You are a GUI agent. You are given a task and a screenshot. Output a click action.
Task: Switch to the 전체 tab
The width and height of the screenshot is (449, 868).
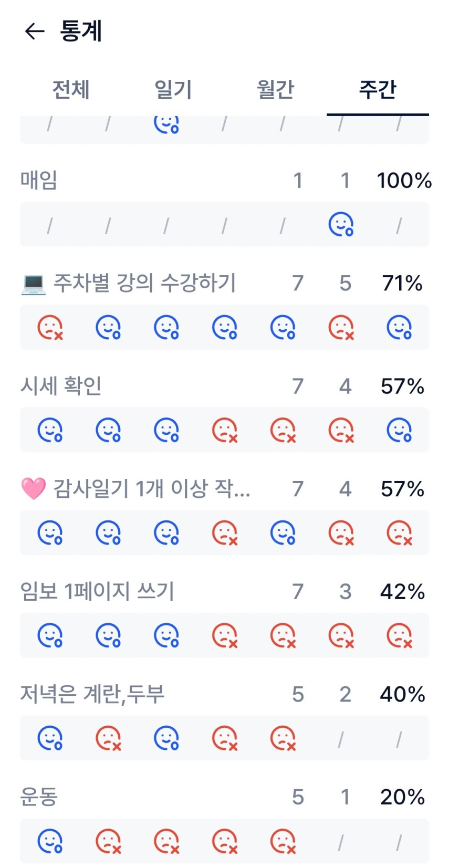[x=71, y=89]
